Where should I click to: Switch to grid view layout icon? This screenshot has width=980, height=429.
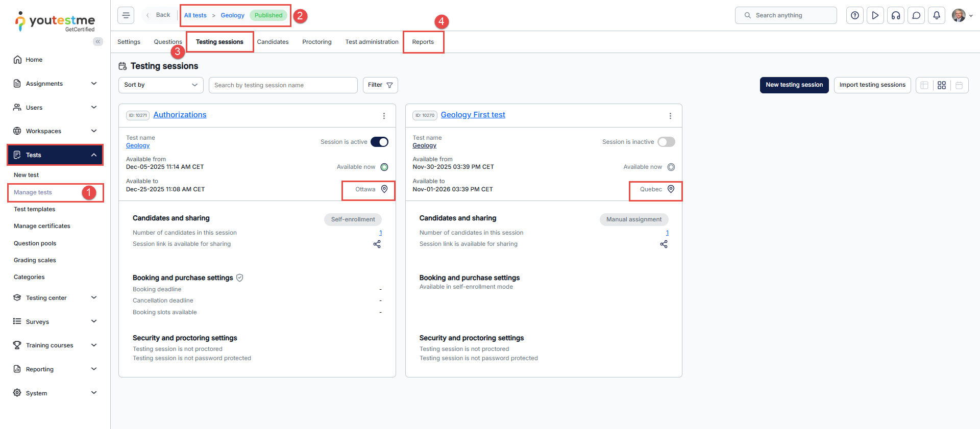pos(942,85)
